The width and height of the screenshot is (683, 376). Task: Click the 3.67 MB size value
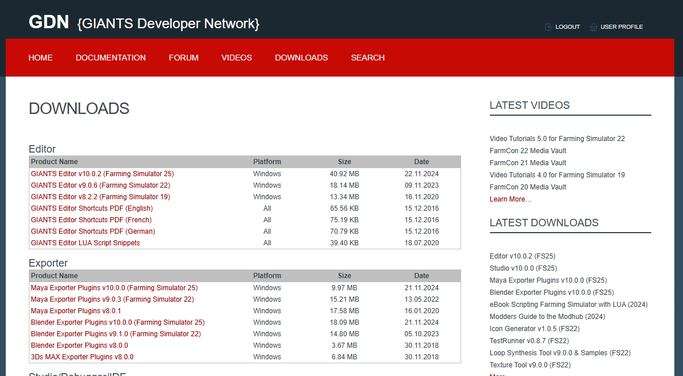coord(345,346)
